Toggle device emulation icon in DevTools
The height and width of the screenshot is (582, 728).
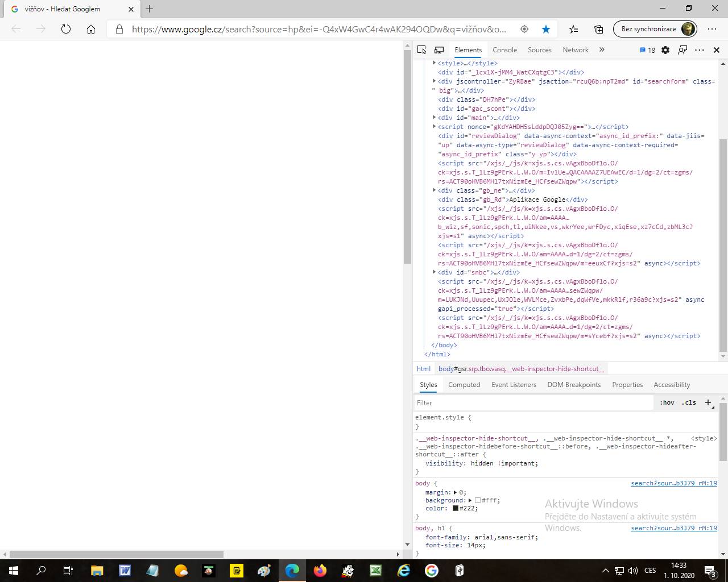tap(439, 50)
